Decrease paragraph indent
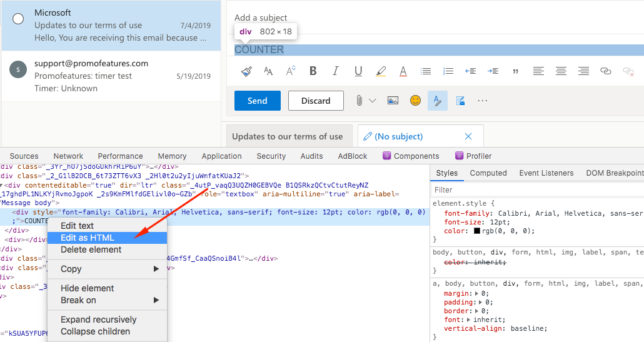This screenshot has width=644, height=342. (470, 71)
